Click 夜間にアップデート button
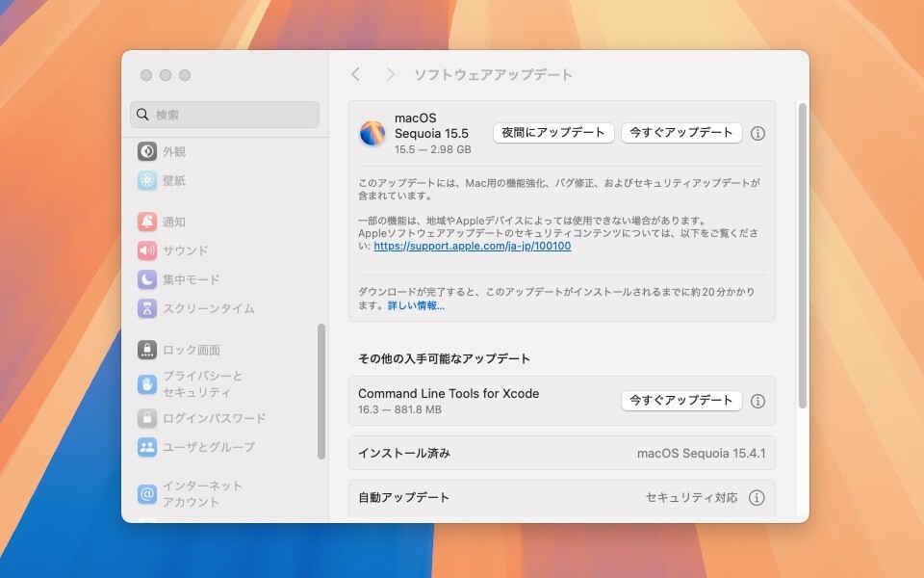924x578 pixels. [553, 133]
